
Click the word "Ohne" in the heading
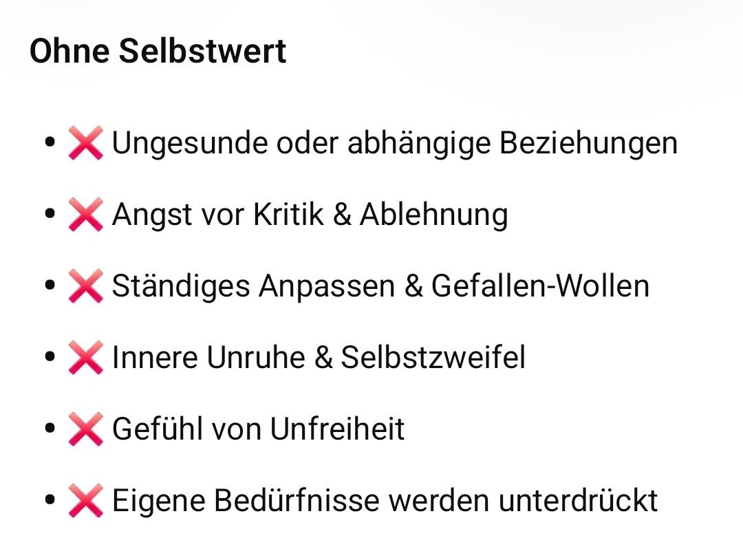(69, 52)
